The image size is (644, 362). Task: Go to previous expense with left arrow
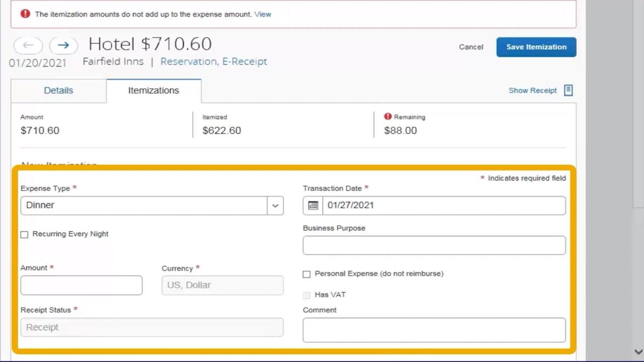tap(28, 45)
